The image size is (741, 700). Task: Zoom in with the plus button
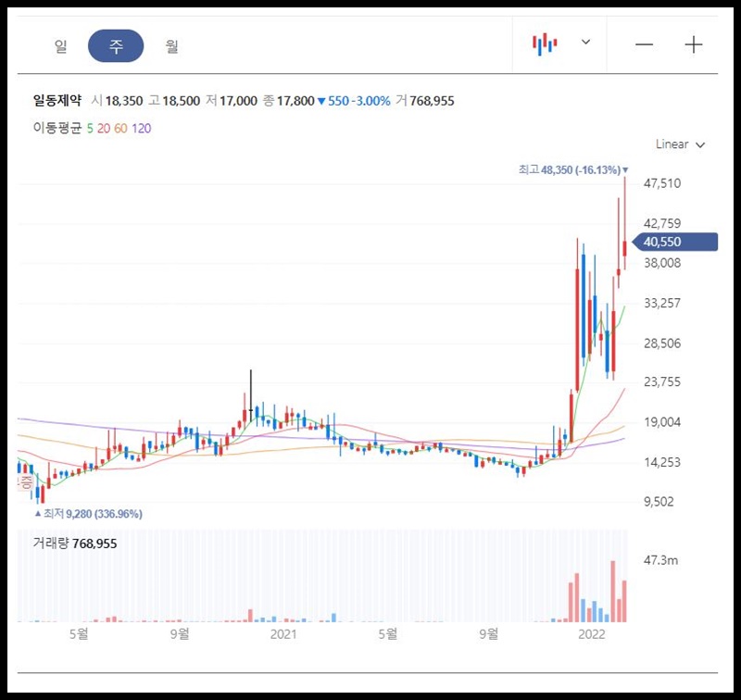point(693,44)
